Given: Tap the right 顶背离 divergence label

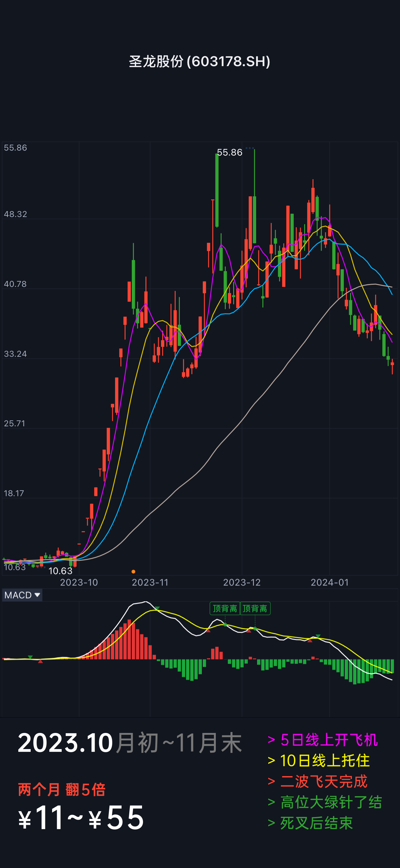Looking at the screenshot, I should [x=255, y=608].
